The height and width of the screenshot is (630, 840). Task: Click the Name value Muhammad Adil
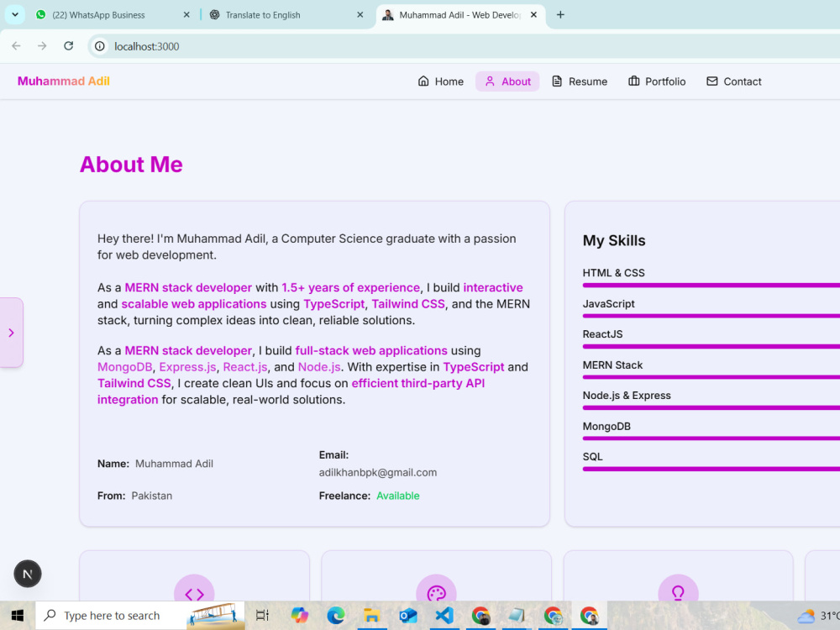(174, 464)
